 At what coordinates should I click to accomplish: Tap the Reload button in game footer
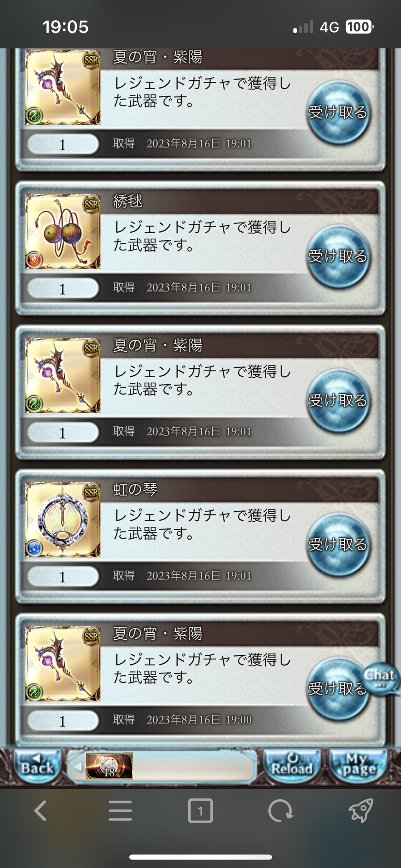coord(292,766)
